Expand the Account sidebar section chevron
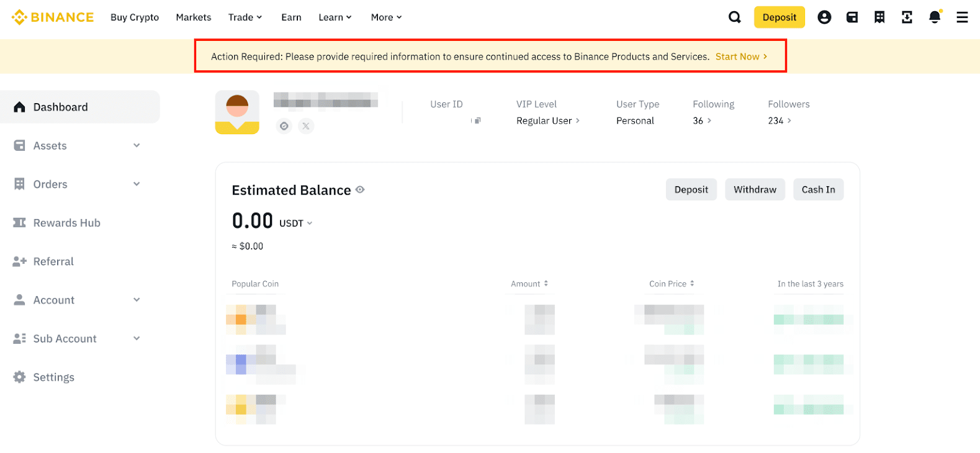 pyautogui.click(x=137, y=300)
